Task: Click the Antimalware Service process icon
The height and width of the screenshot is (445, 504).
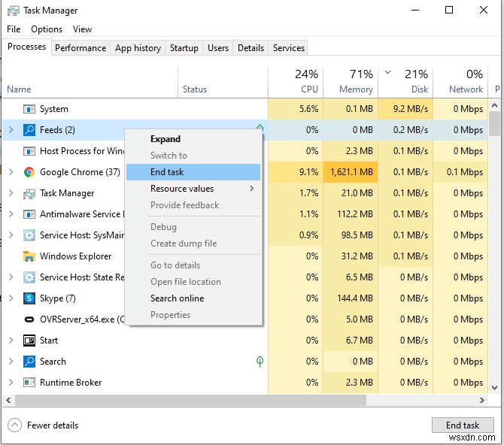Action: 29,214
